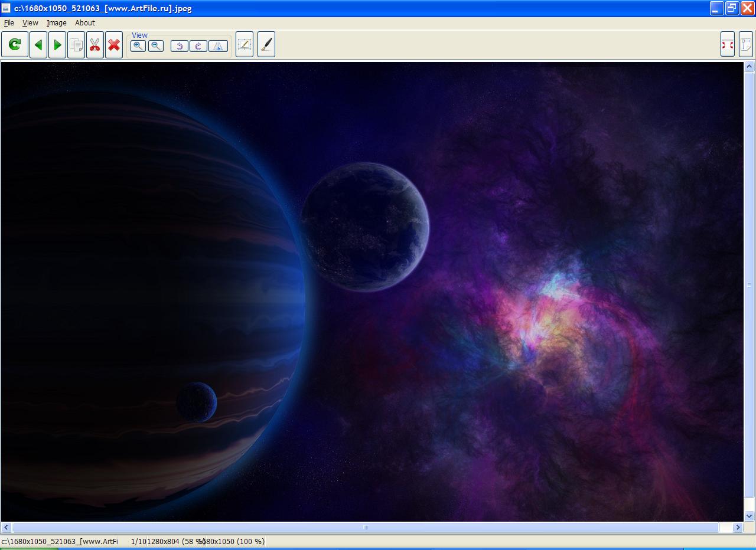Open the File menu

(x=9, y=23)
